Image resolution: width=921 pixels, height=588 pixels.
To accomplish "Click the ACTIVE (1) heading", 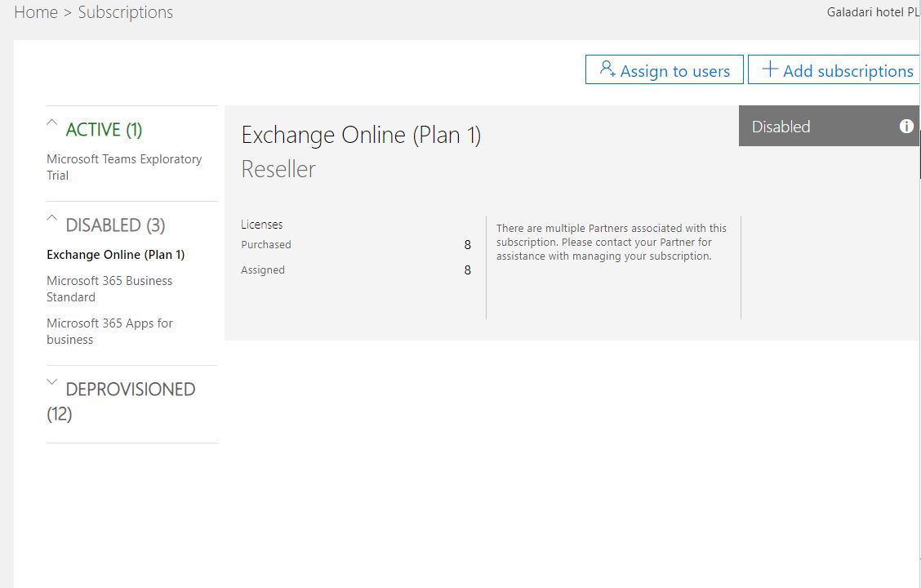I will 104,130.
